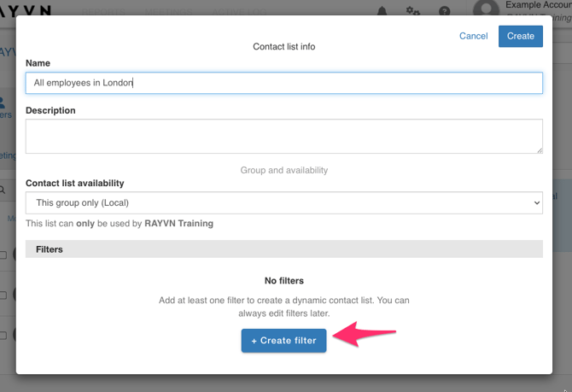Click the help question mark icon
The width and height of the screenshot is (572, 392).
pos(444,11)
